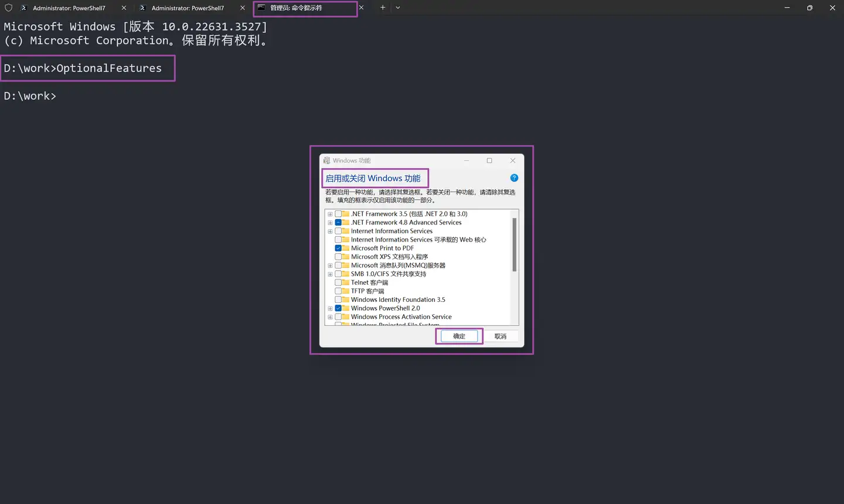
Task: Close the second Administrator: PowerShell7 tab
Action: (x=243, y=8)
